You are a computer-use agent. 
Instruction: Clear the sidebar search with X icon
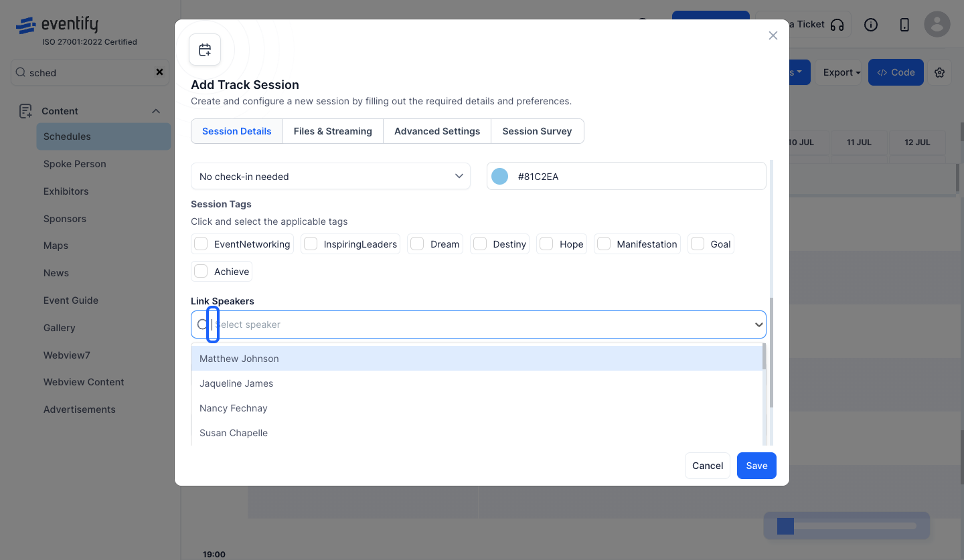tap(159, 72)
